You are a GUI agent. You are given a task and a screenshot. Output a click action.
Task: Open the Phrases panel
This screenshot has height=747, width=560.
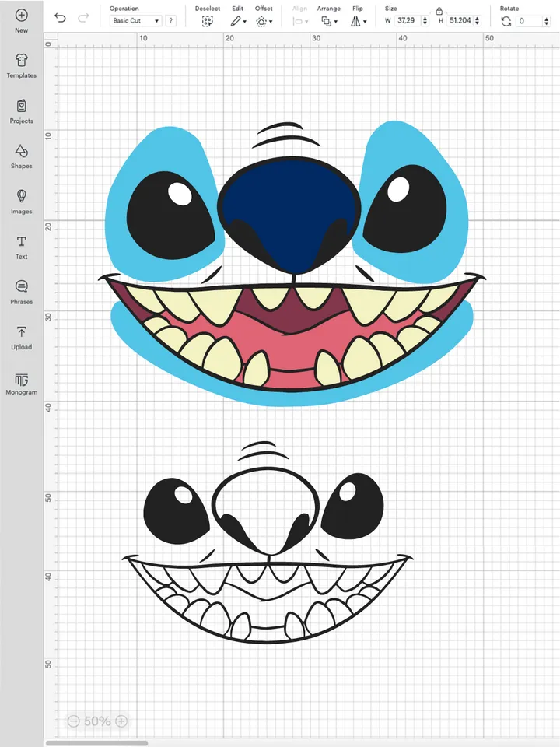tap(21, 292)
